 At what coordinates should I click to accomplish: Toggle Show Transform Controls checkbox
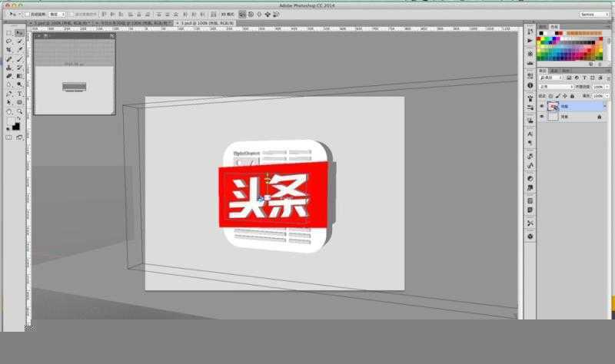(x=71, y=15)
